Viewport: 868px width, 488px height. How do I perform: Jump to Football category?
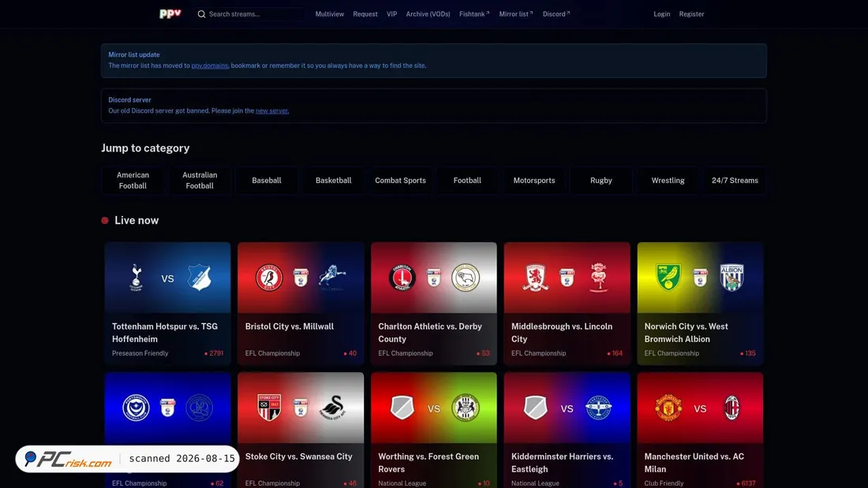coord(467,181)
